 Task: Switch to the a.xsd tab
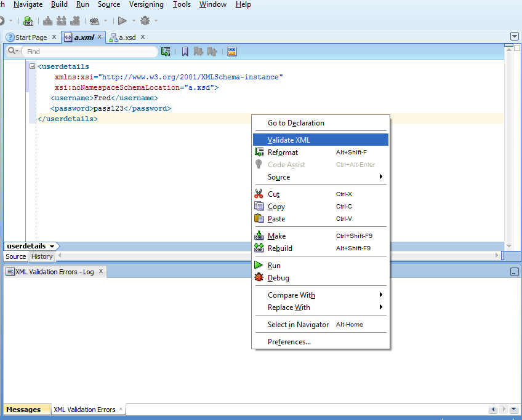127,38
